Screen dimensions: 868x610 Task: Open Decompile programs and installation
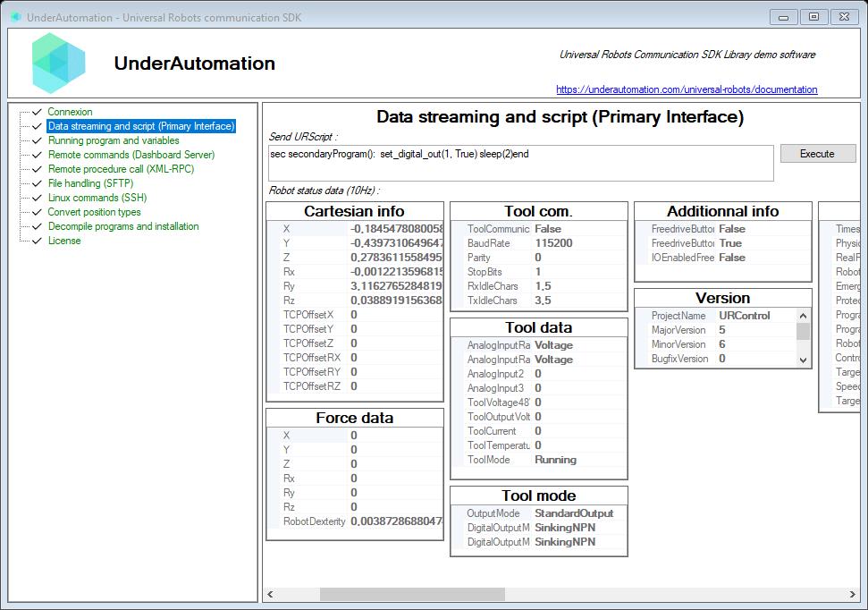pos(123,226)
